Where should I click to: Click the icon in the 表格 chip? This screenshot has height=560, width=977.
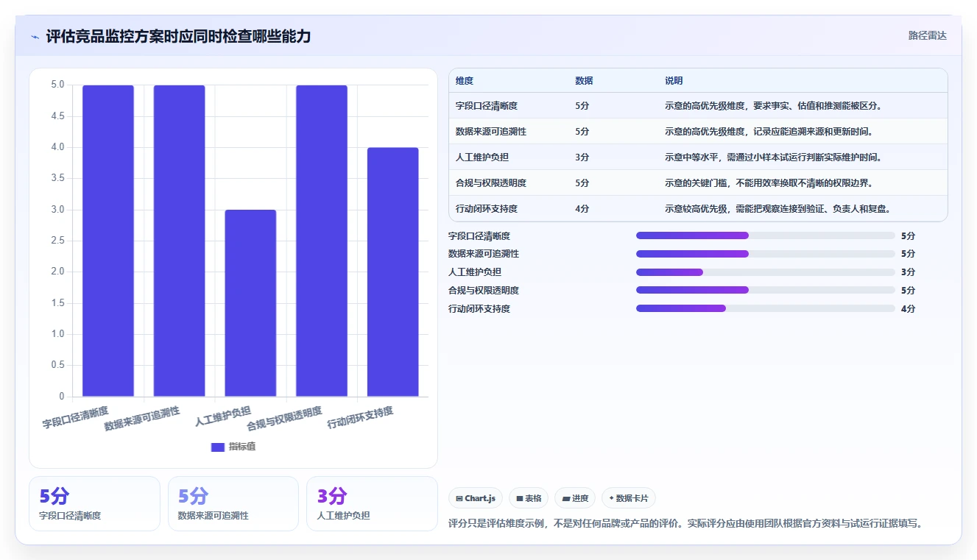(x=520, y=498)
